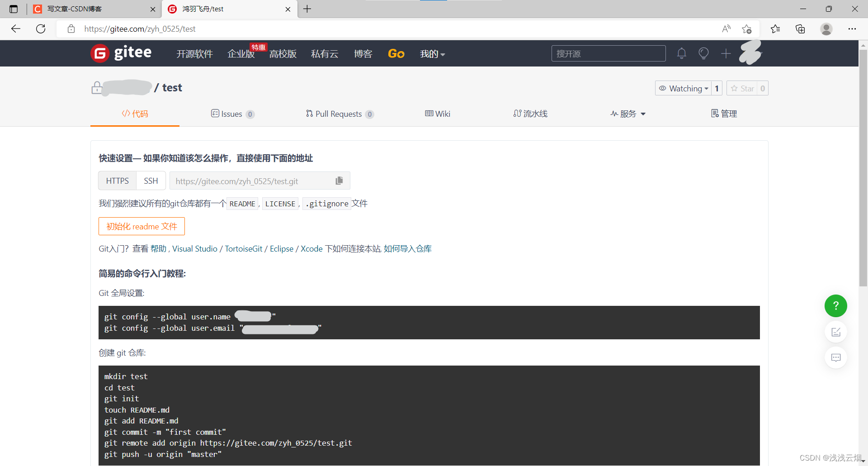
Task: Select the HTTPS protocol toggle
Action: pos(118,181)
